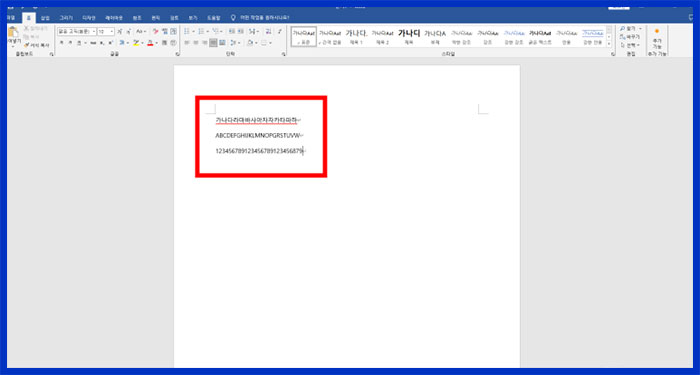The image size is (700, 375).
Task: Click the Multilevel List icon
Action: 216,31
